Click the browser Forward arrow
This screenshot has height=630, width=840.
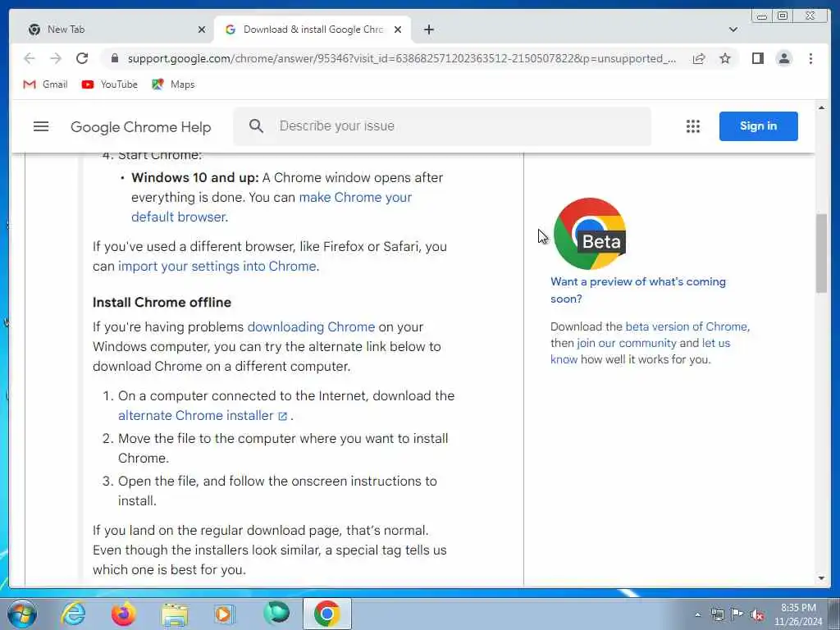tap(56, 58)
